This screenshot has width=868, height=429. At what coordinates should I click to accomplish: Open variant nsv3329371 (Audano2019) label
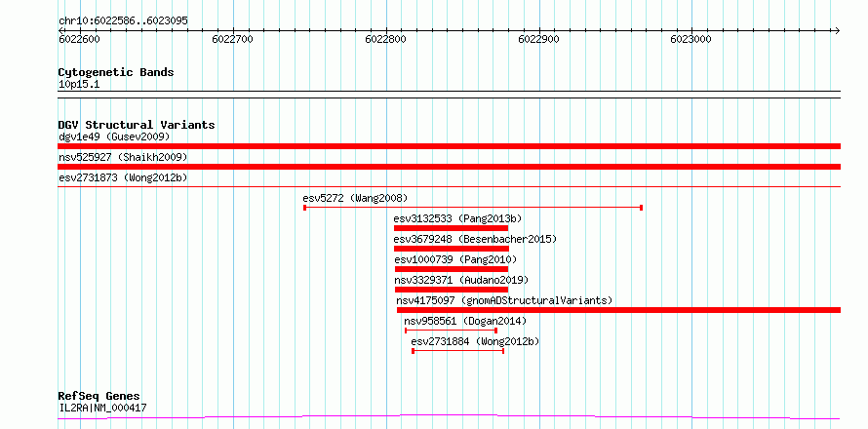coord(461,280)
